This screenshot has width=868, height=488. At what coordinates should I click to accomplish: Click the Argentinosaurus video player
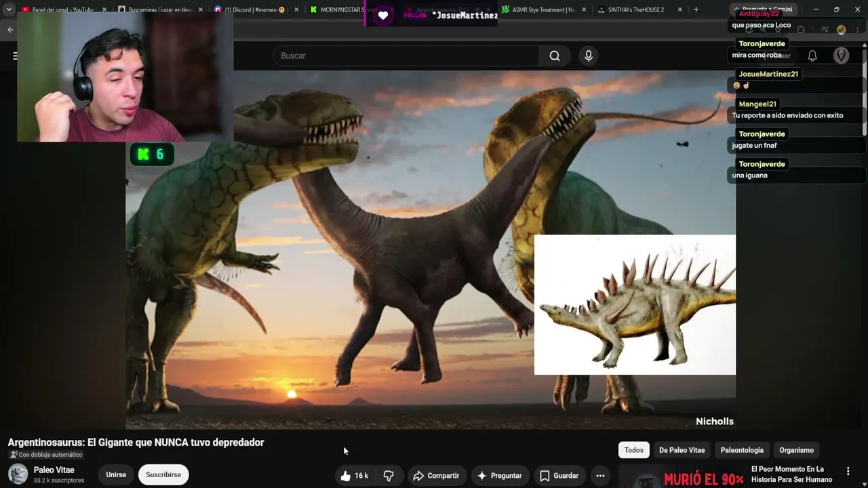(x=431, y=249)
